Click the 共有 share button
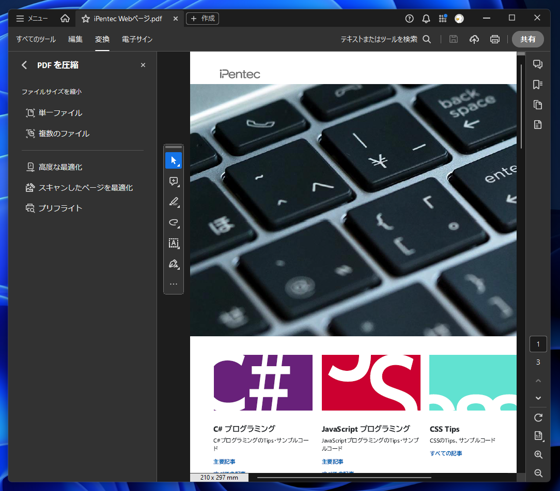The image size is (560, 491). [x=528, y=39]
